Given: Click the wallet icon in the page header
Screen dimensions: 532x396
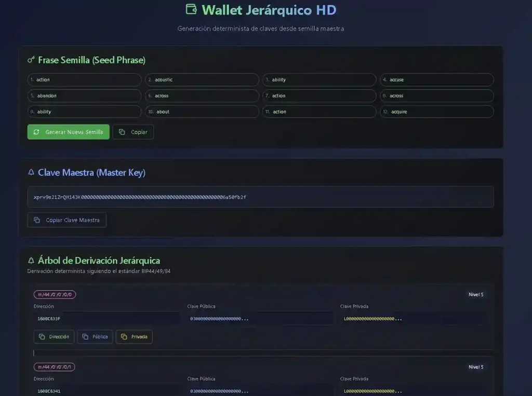Looking at the screenshot, I should (x=191, y=10).
